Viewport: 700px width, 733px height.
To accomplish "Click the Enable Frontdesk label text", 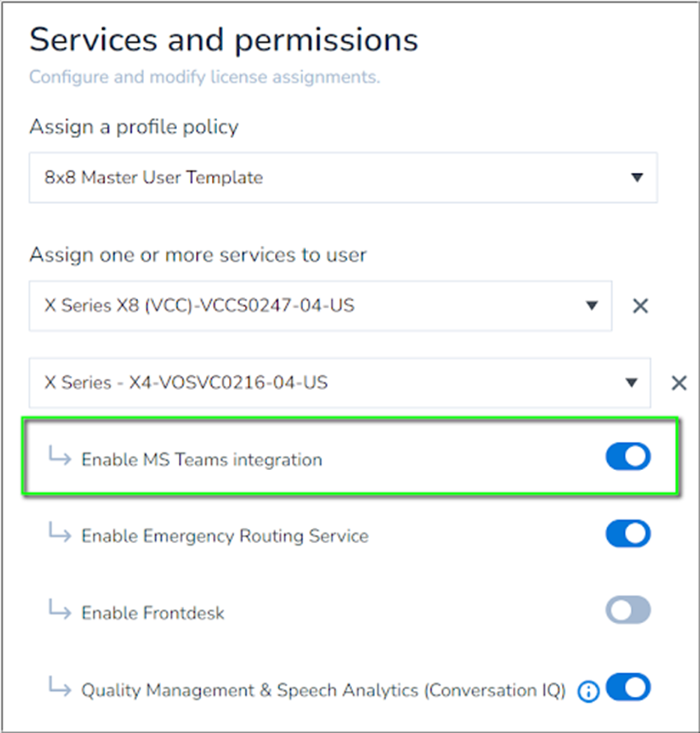I will 153,613.
